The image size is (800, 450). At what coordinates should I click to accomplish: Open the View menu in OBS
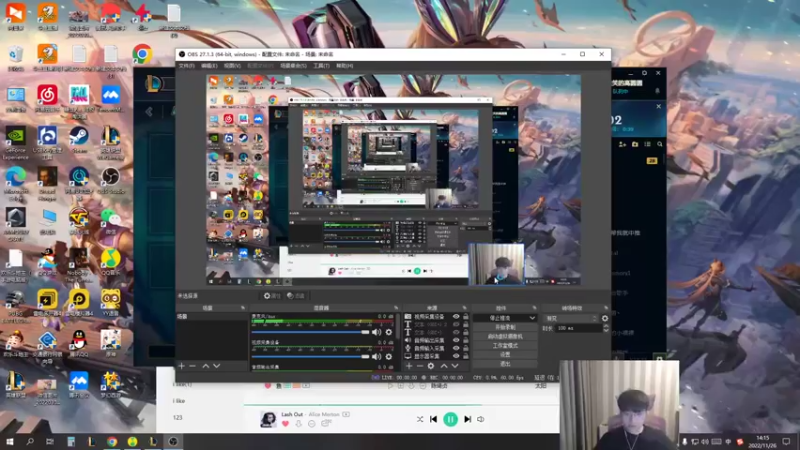click(232, 66)
